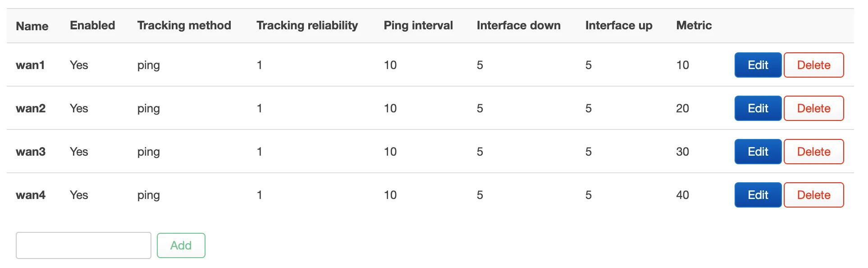The image size is (868, 268).
Task: Click the Name column header
Action: click(x=32, y=26)
